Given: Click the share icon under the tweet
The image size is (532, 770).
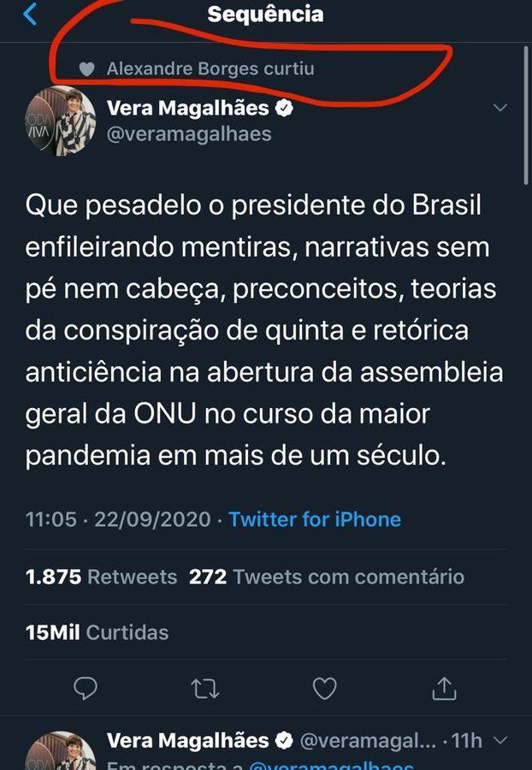Looking at the screenshot, I should coord(443,687).
